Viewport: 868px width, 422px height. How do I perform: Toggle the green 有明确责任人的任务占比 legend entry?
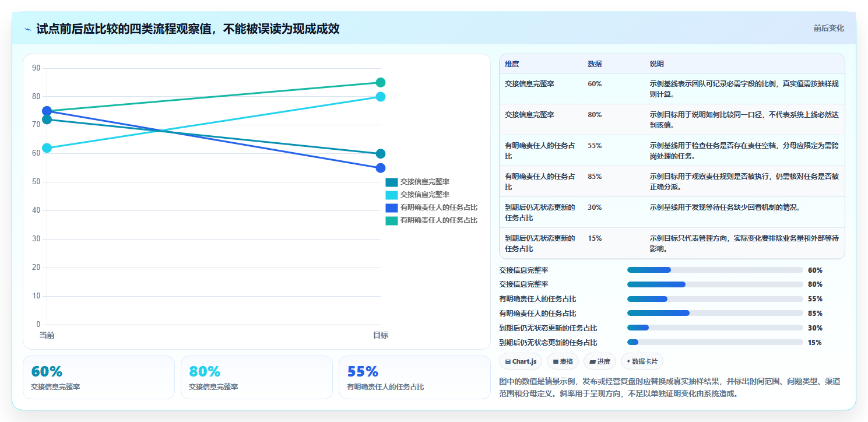[431, 220]
